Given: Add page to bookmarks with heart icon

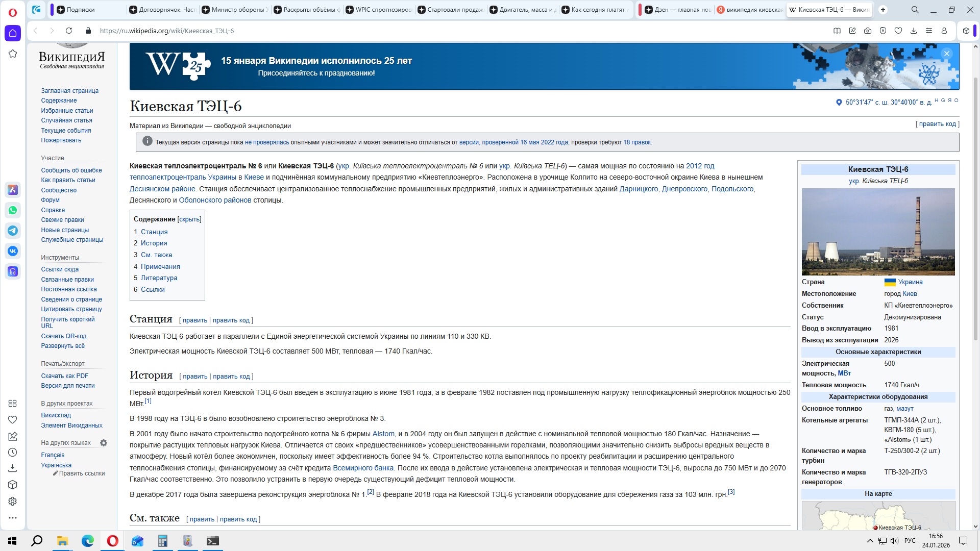Looking at the screenshot, I should pos(898,31).
